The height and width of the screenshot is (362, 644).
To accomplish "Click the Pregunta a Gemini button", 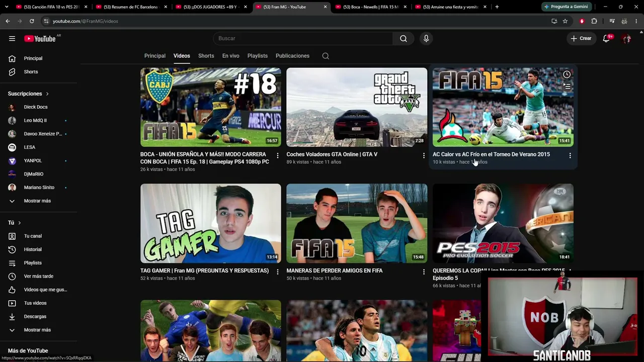I will [566, 7].
